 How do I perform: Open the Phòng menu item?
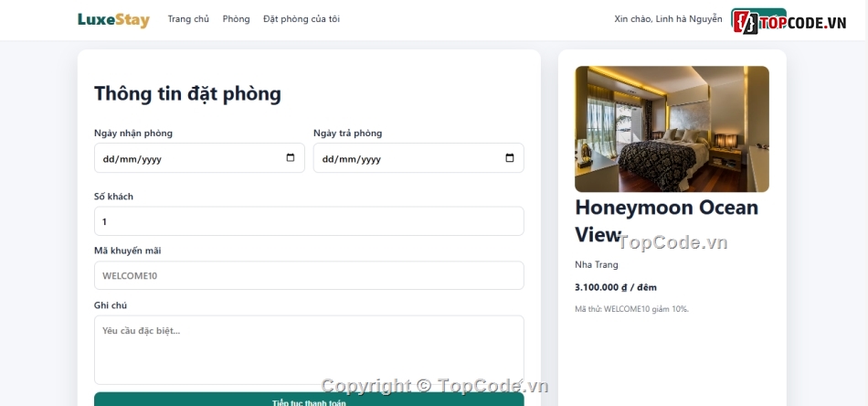(x=236, y=19)
